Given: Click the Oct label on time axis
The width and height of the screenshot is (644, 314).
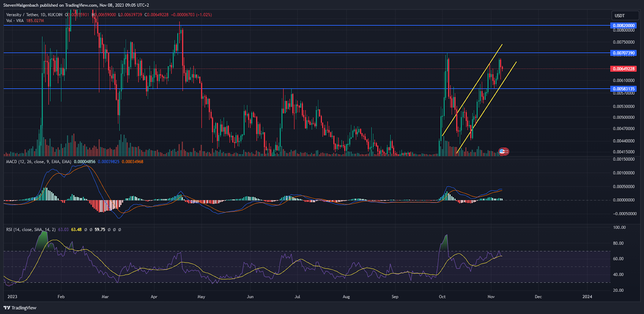Looking at the screenshot, I should pyautogui.click(x=442, y=297).
